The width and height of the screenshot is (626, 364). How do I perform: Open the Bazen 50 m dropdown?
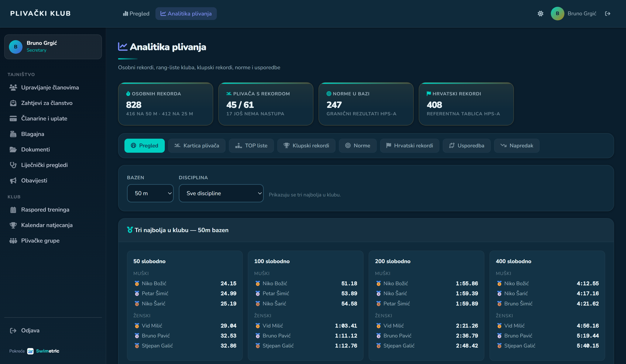[150, 193]
